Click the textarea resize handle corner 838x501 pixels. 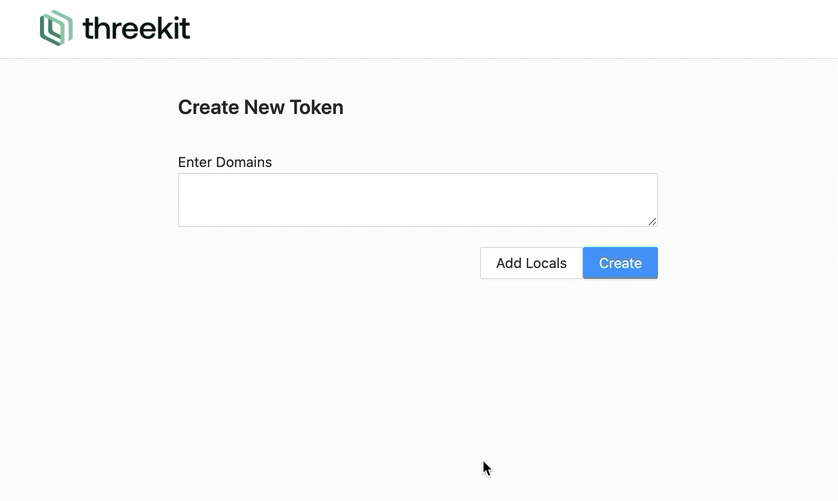pyautogui.click(x=652, y=221)
